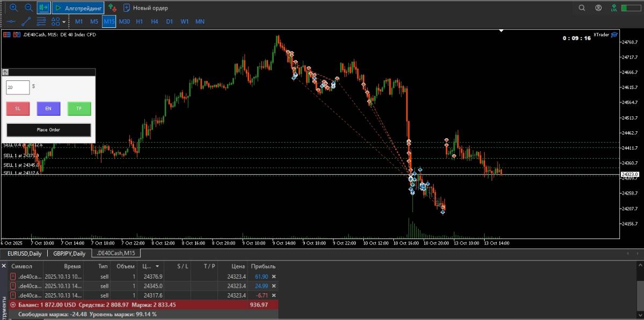Click the green-red arrows trade icon
Viewport: 644px width, 320px height.
pos(112,8)
